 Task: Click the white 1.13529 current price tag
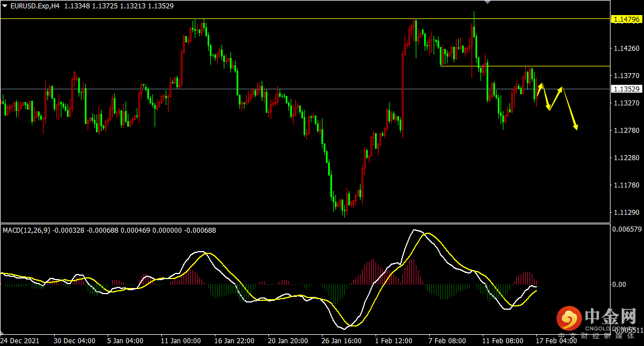[x=627, y=89]
